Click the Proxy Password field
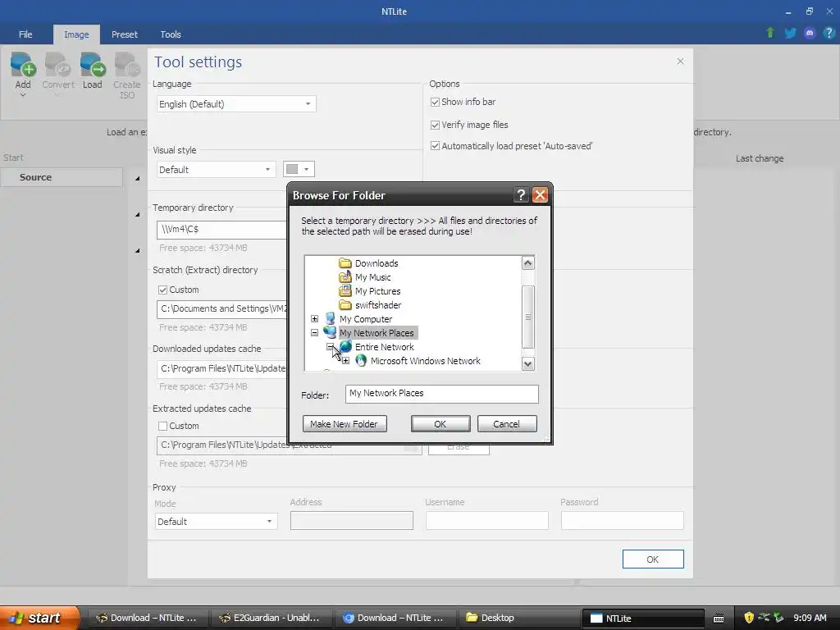 tap(622, 520)
